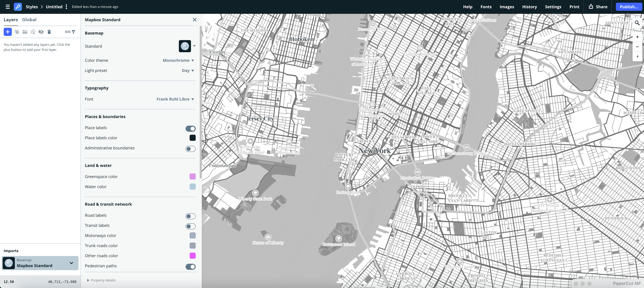Enable Administrative boundaries

click(x=190, y=149)
